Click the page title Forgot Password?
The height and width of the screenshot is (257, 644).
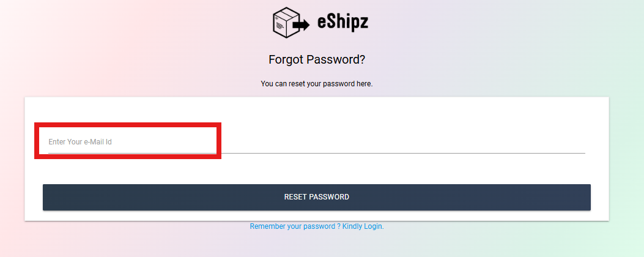click(317, 59)
